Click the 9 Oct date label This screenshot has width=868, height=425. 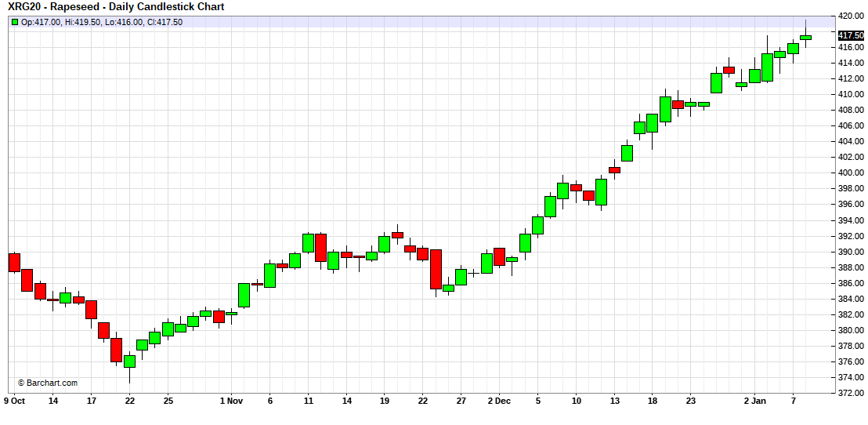pos(14,401)
